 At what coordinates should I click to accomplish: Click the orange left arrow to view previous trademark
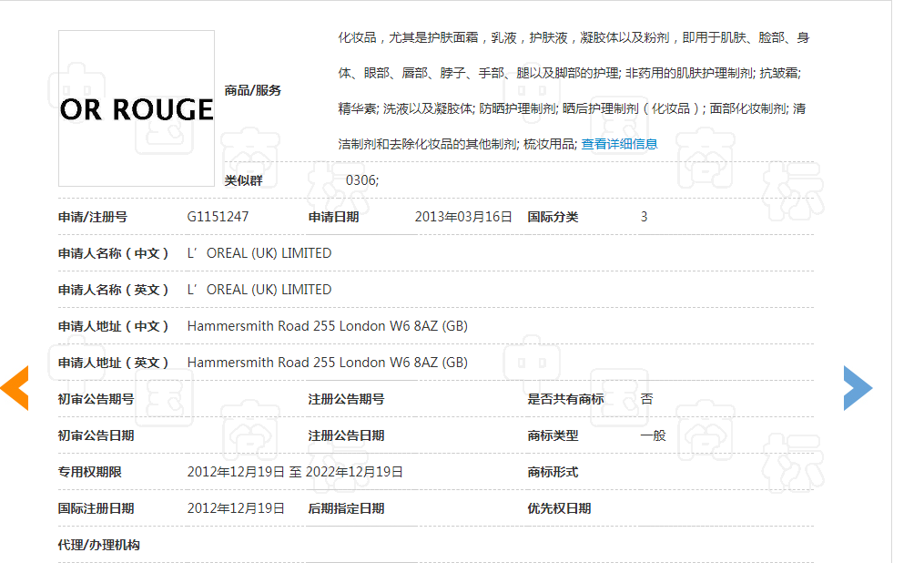(x=15, y=387)
